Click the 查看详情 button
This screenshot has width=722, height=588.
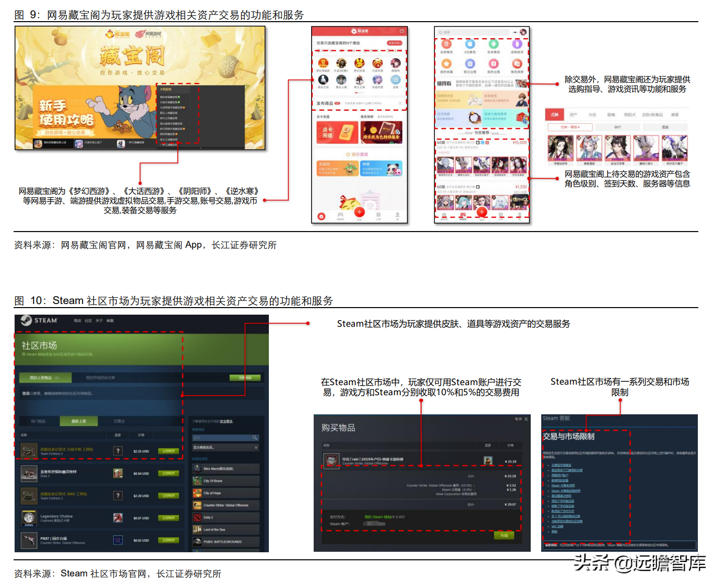pyautogui.click(x=394, y=43)
